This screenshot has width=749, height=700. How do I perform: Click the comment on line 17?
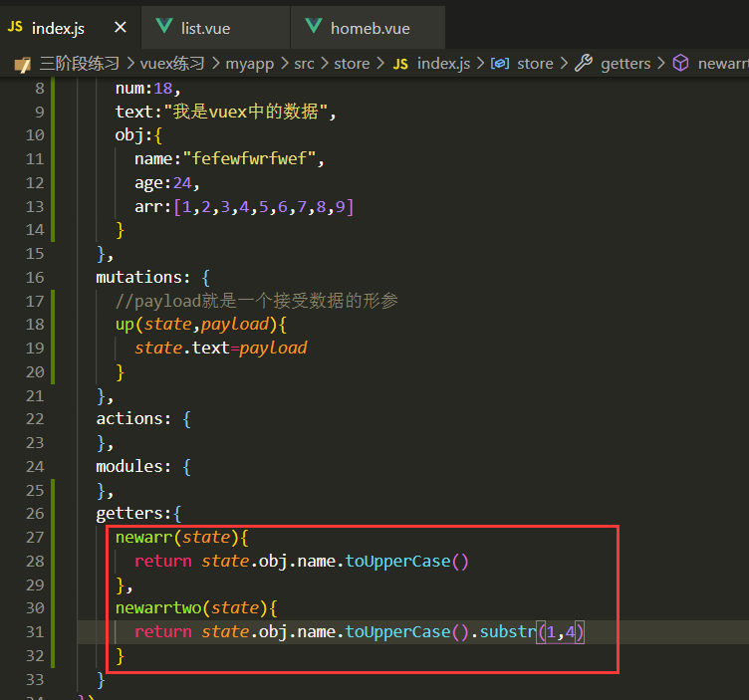tap(257, 301)
